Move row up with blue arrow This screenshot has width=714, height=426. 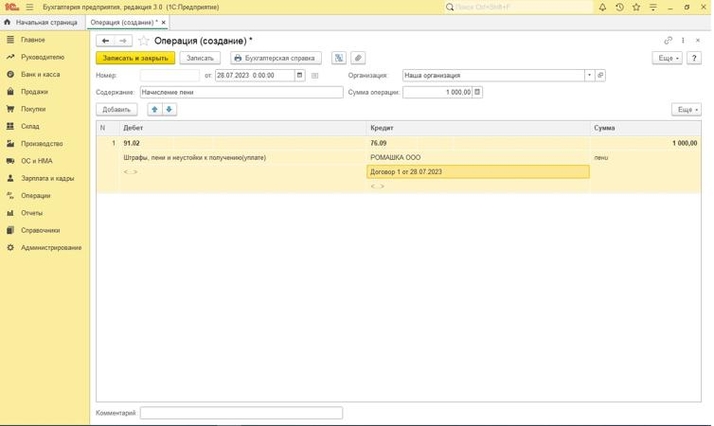[x=155, y=109]
